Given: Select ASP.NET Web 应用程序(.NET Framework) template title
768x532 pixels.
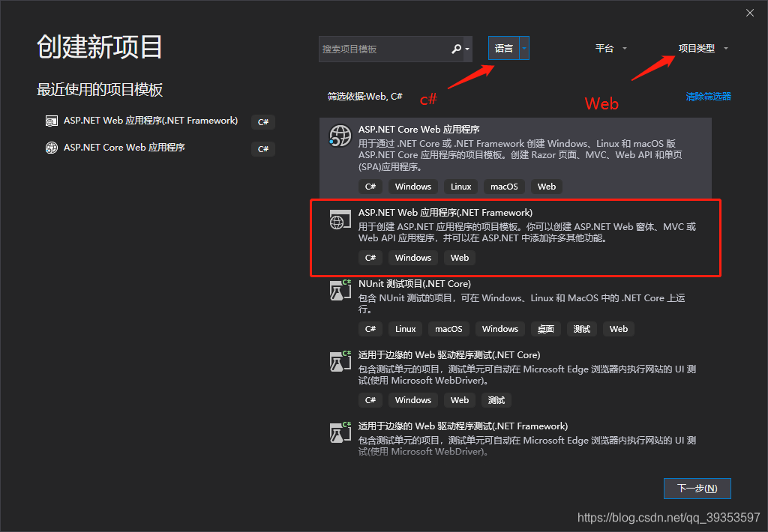Looking at the screenshot, I should point(445,212).
